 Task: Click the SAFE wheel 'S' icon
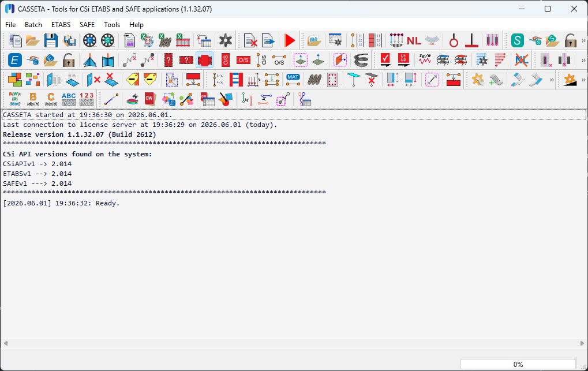coord(108,40)
